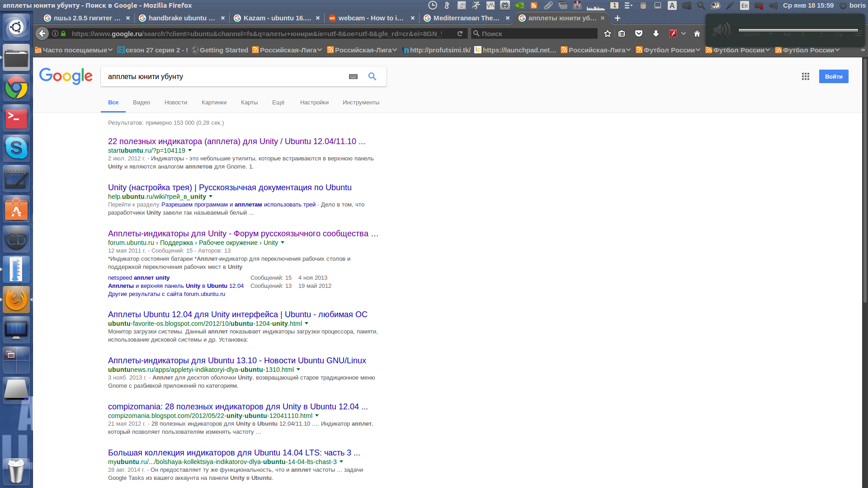Open the Google apps grid icon
Screen dimensions: 868x488
coord(806,76)
